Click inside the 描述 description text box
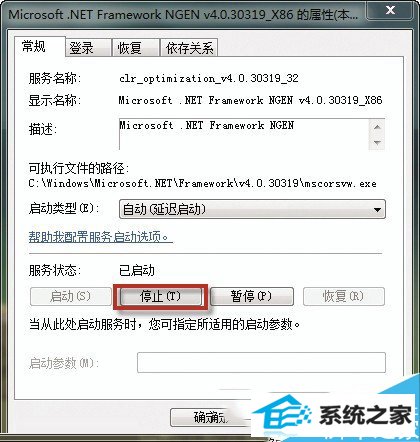 click(x=244, y=134)
